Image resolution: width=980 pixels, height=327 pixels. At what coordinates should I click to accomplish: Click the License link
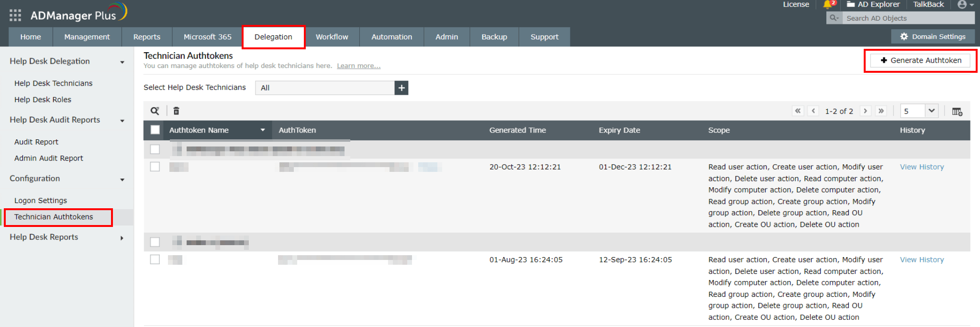click(x=796, y=4)
